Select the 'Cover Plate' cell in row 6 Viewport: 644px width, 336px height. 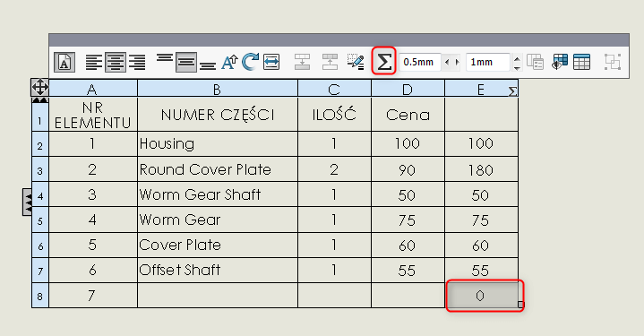coord(218,246)
